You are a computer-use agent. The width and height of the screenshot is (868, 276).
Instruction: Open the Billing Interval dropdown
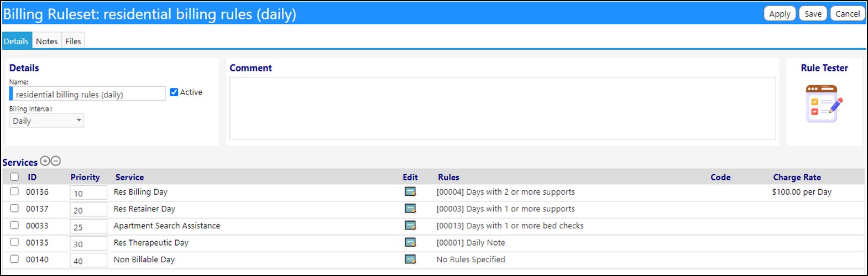(46, 121)
